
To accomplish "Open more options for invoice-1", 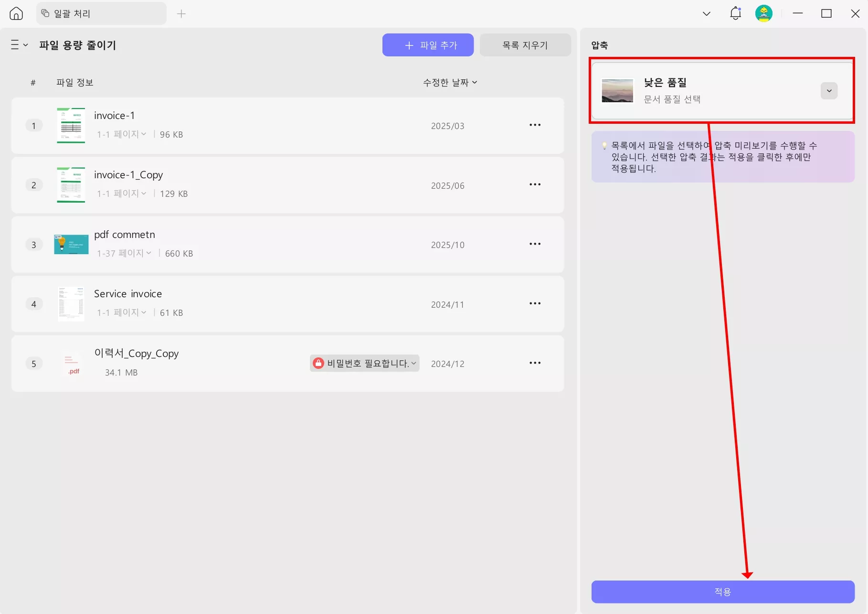I will pyautogui.click(x=535, y=125).
